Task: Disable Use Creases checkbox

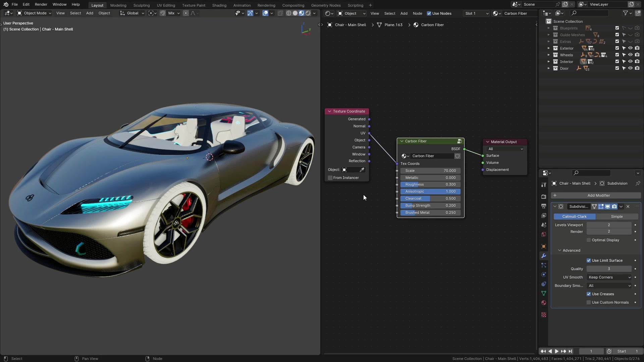Action: pos(589,294)
